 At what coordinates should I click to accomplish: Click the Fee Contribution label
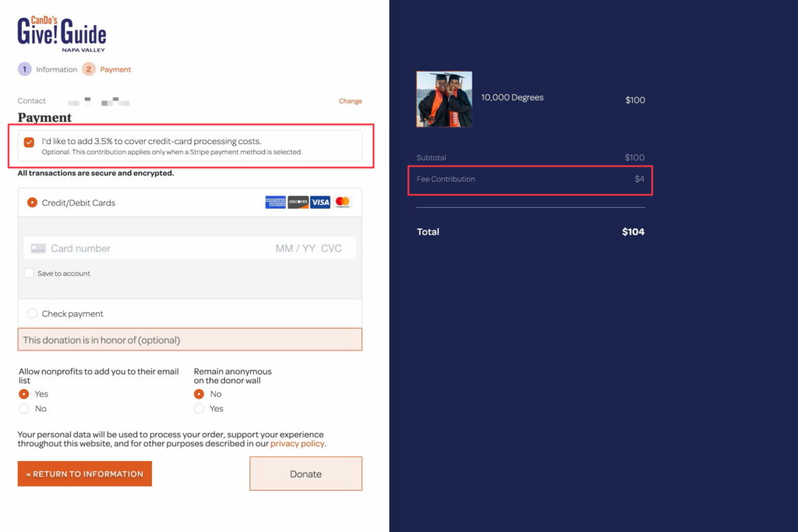(x=446, y=179)
